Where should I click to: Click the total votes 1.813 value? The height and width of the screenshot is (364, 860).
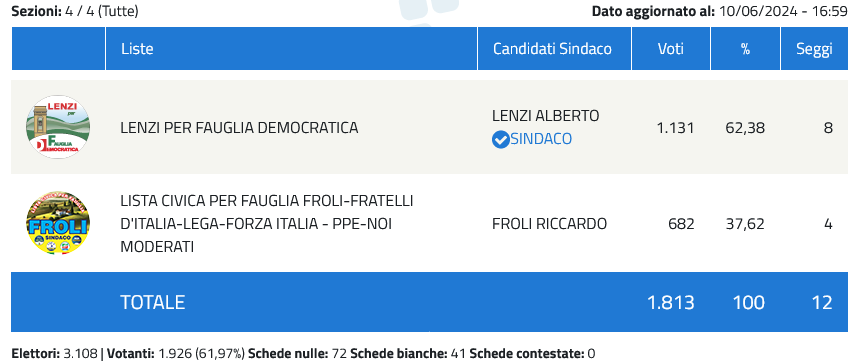(x=671, y=302)
